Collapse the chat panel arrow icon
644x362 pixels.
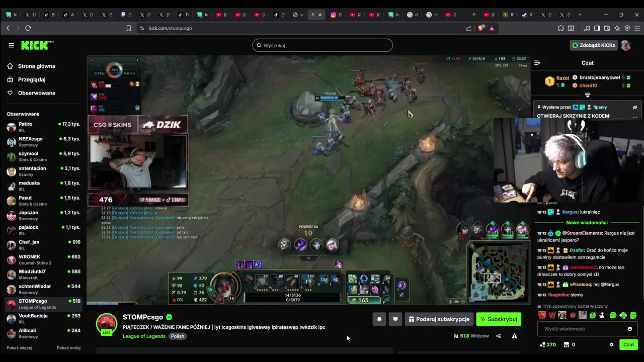(x=537, y=63)
